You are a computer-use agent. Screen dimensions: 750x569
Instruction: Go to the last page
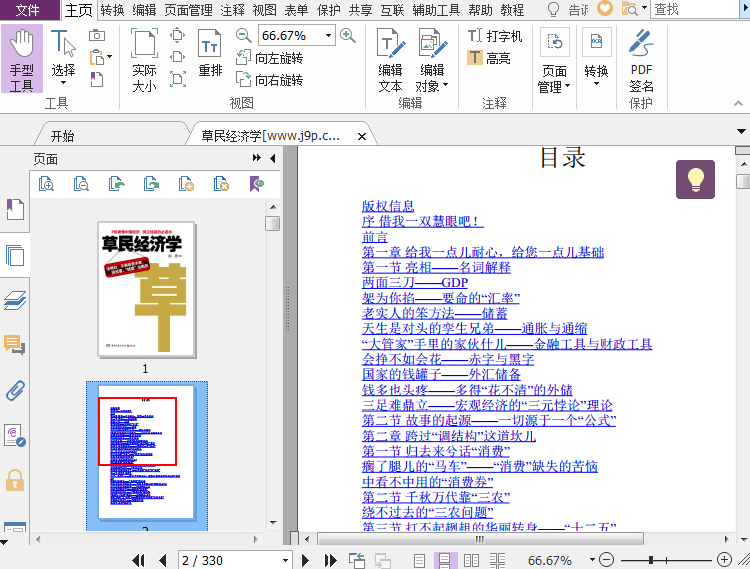click(x=330, y=560)
